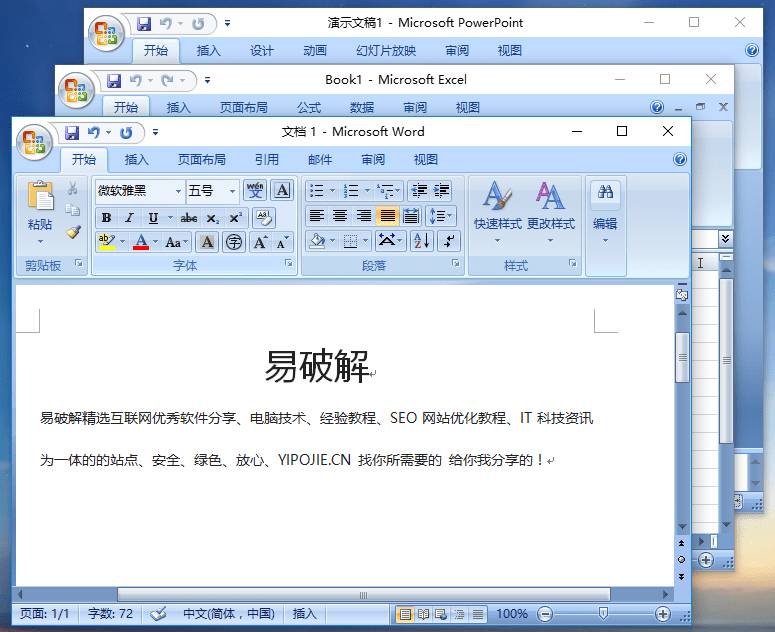775x632 pixels.
Task: Open the Word Office button
Action: [34, 142]
